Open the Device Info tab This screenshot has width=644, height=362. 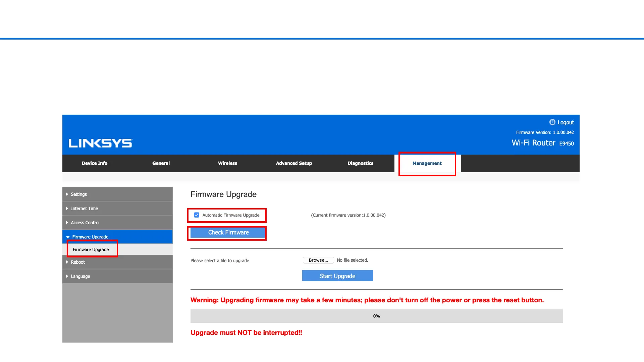click(95, 163)
